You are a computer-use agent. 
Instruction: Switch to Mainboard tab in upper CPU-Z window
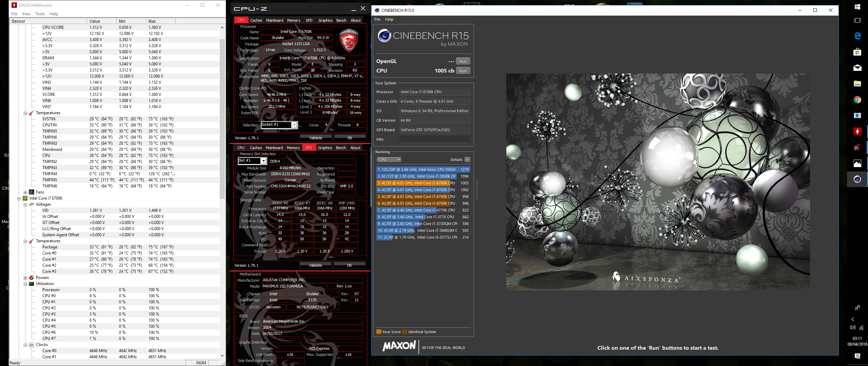click(x=275, y=20)
